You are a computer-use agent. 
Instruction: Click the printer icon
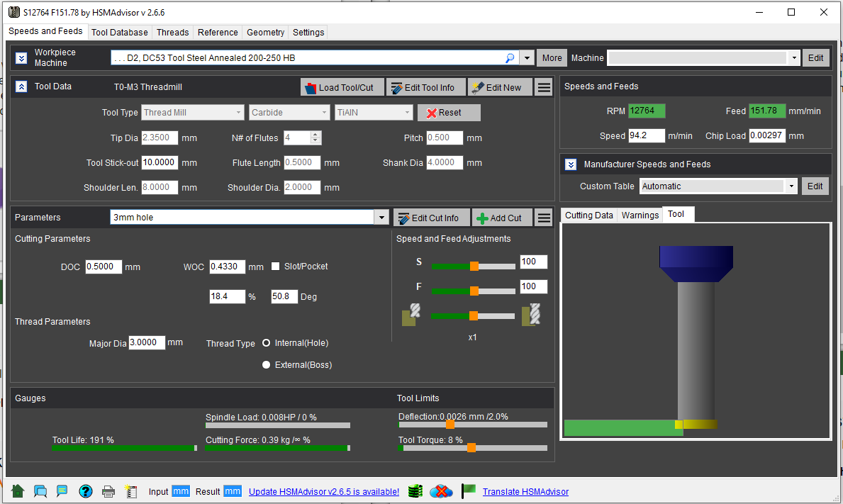pyautogui.click(x=108, y=491)
